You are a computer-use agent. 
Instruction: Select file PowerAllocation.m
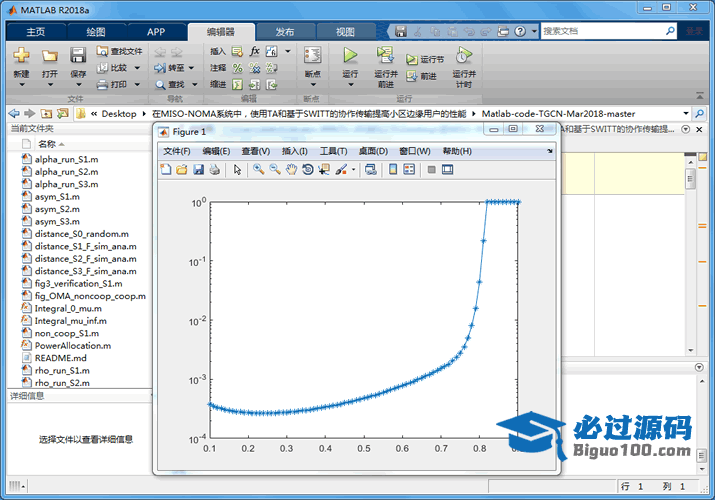tap(73, 345)
